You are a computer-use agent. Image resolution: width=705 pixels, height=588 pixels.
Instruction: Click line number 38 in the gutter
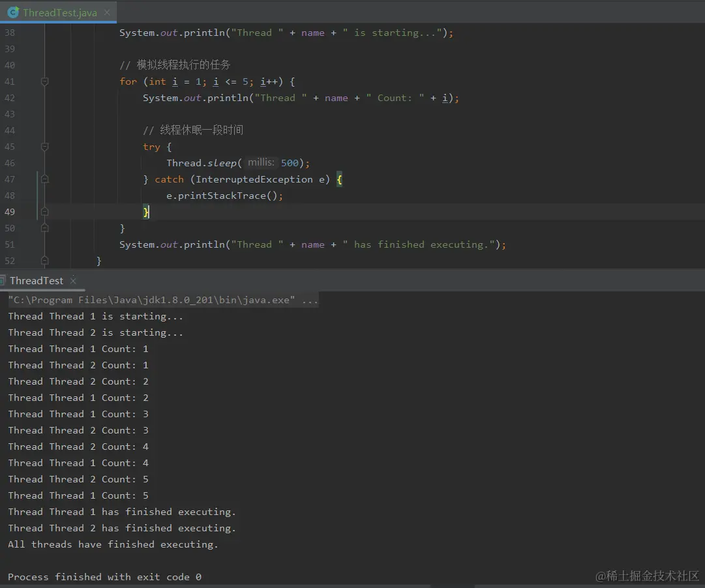(10, 33)
